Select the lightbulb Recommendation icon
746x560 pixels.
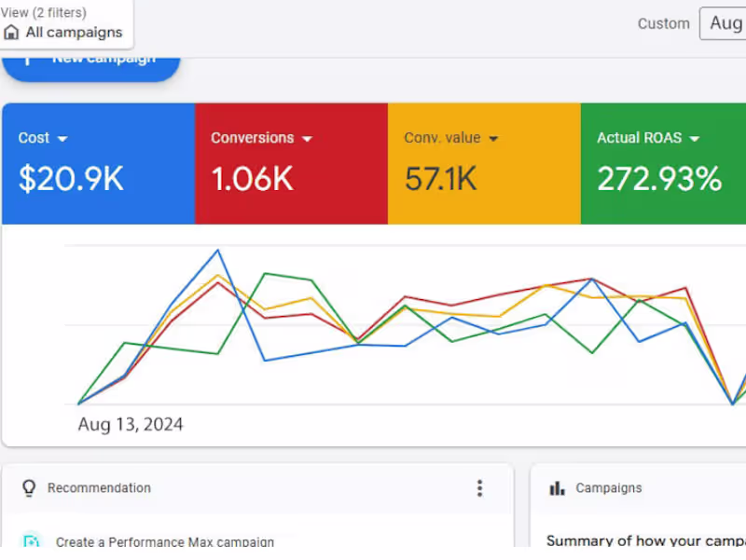pyautogui.click(x=28, y=488)
